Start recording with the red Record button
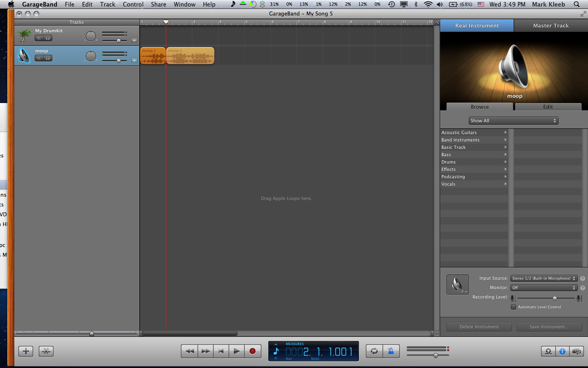This screenshot has height=368, width=588. (x=252, y=351)
